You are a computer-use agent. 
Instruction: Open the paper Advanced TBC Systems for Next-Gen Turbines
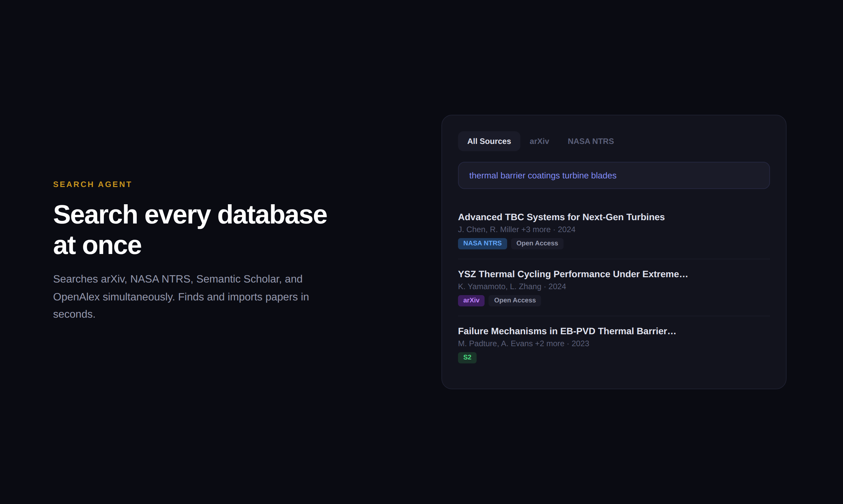click(x=561, y=217)
